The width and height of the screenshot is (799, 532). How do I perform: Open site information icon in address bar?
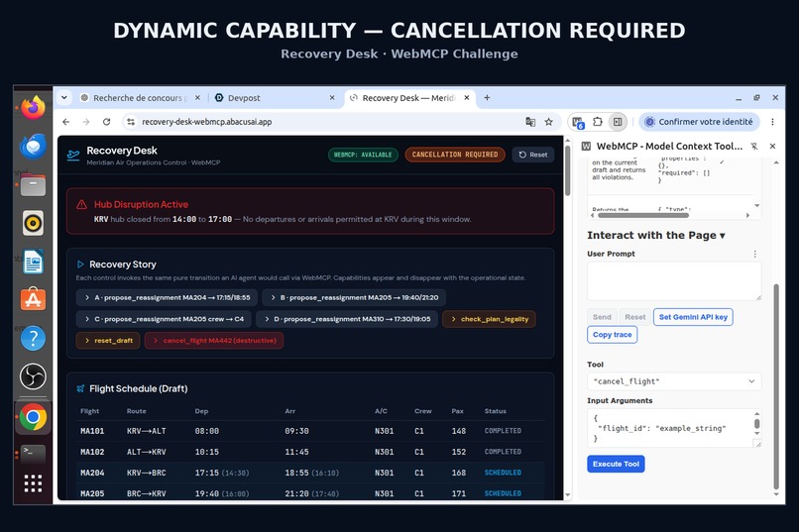[131, 122]
